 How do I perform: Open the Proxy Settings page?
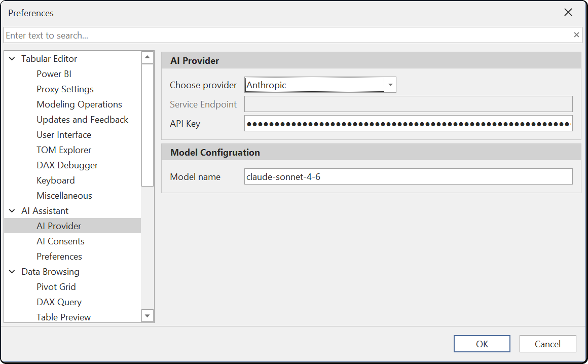[65, 89]
